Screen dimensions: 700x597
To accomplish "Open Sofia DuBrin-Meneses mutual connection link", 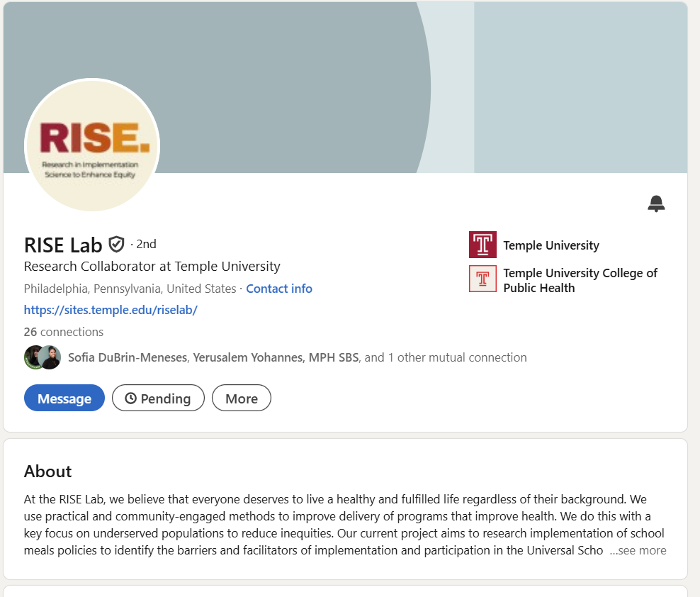I will click(129, 357).
